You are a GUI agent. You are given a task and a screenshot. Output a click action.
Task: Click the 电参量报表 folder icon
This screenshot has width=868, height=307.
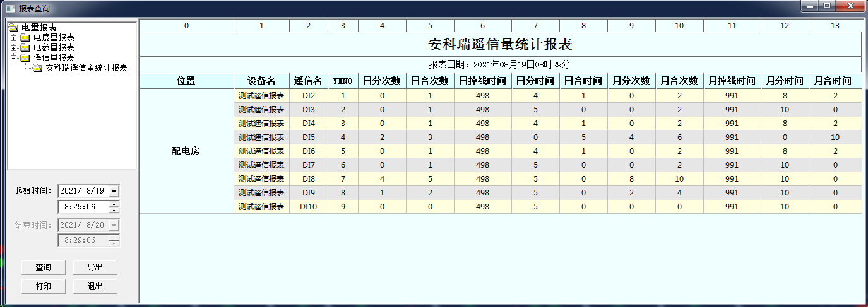point(25,48)
